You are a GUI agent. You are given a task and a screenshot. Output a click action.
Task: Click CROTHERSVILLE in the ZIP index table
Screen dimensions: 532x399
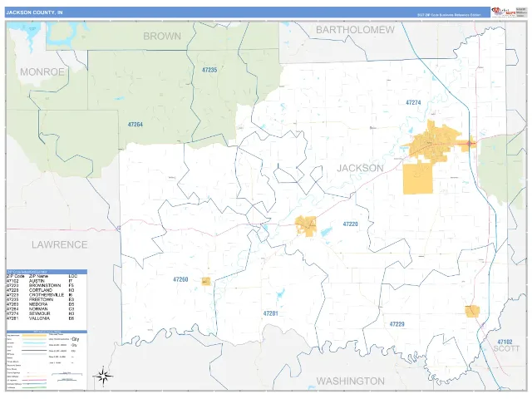[x=47, y=295]
